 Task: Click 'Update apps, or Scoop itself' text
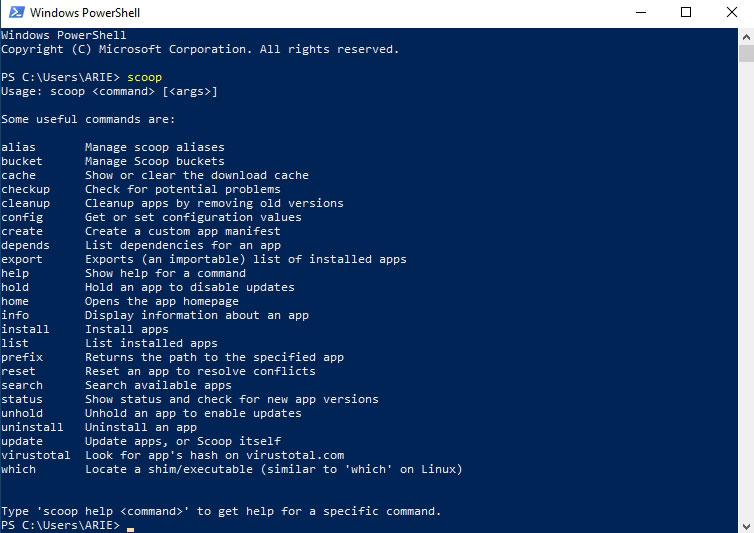[183, 441]
